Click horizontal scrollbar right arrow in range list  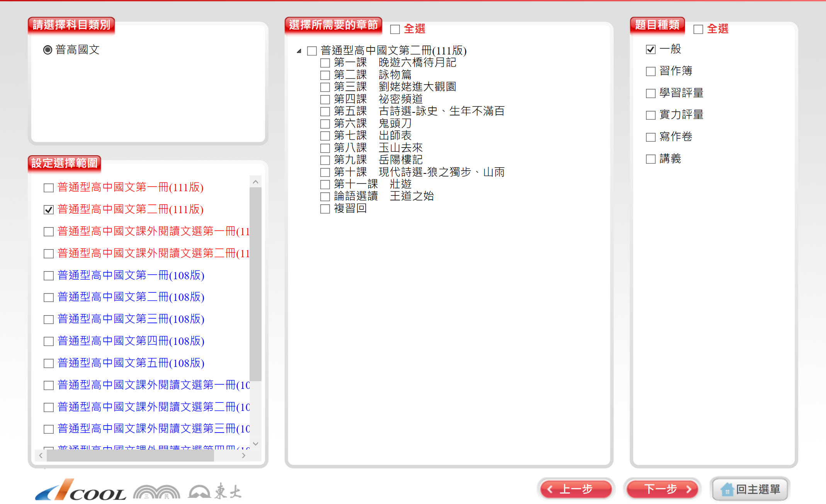click(x=243, y=455)
